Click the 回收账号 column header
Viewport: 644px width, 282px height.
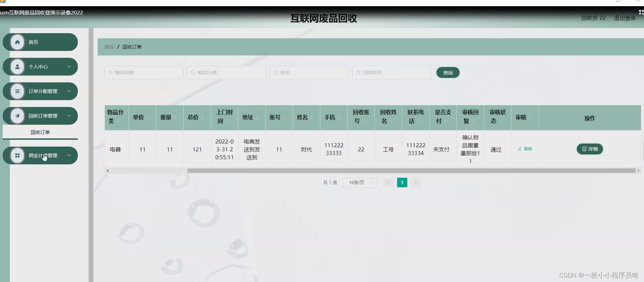point(361,118)
